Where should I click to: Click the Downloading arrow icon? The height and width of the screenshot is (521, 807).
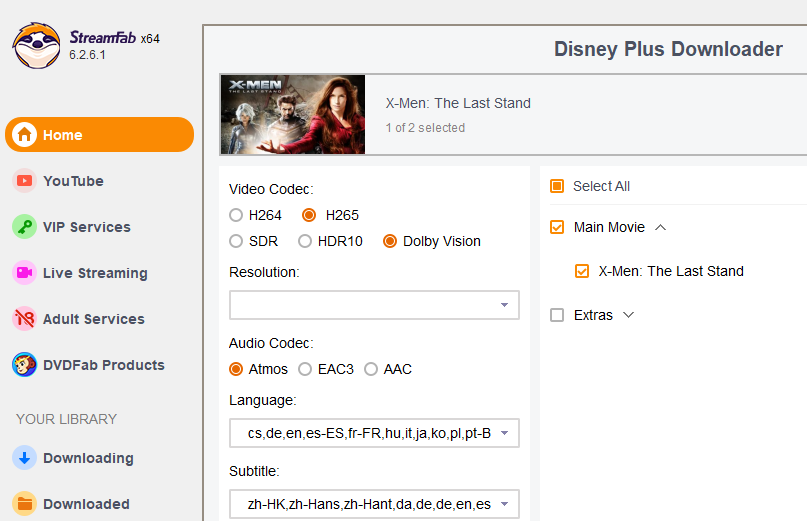[x=25, y=458]
